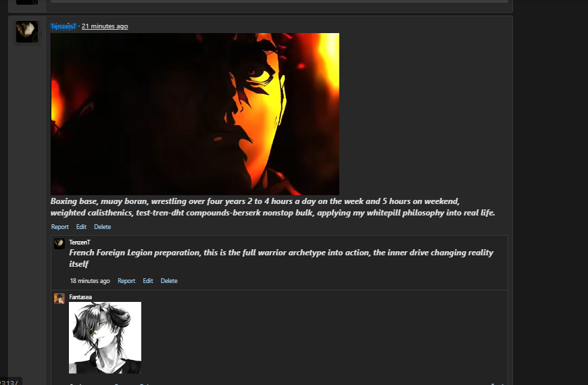588x385 pixels.
Task: Open Fantasea username link
Action: click(x=80, y=297)
